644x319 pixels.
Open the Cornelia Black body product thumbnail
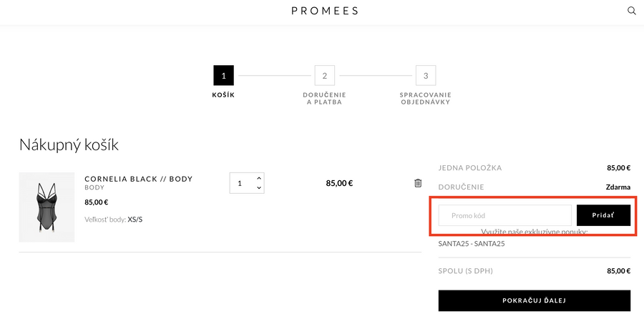[x=47, y=207]
